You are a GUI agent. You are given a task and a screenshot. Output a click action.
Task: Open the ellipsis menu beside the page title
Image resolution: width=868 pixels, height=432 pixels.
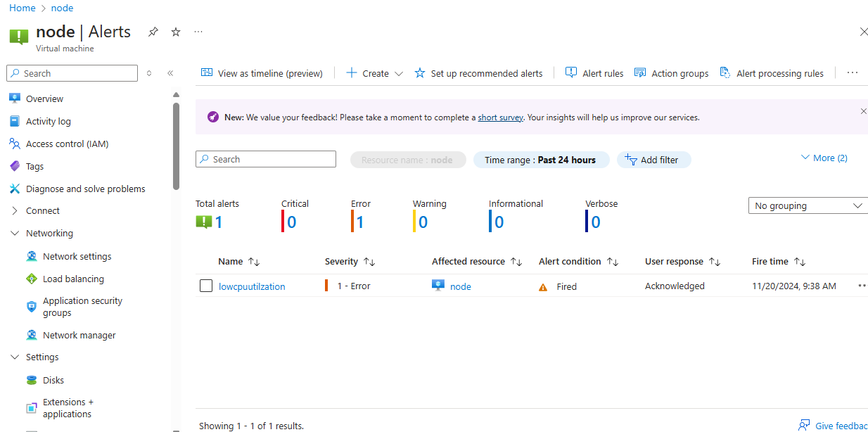tap(198, 32)
